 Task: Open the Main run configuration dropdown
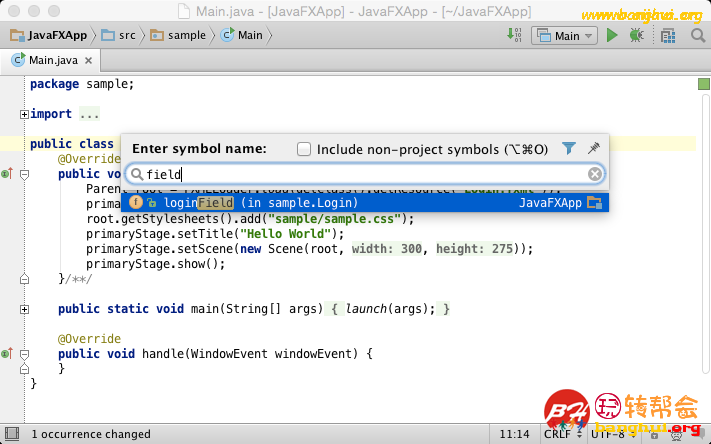pos(565,35)
